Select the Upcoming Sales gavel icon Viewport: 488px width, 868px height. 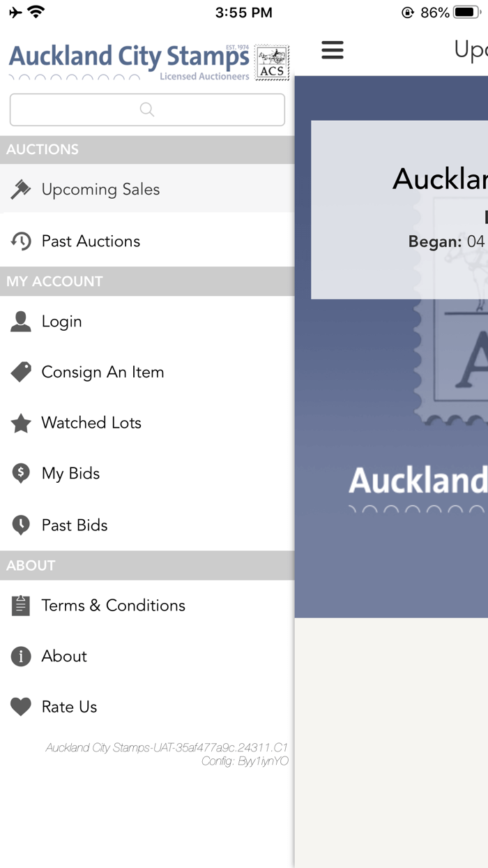[x=22, y=188]
